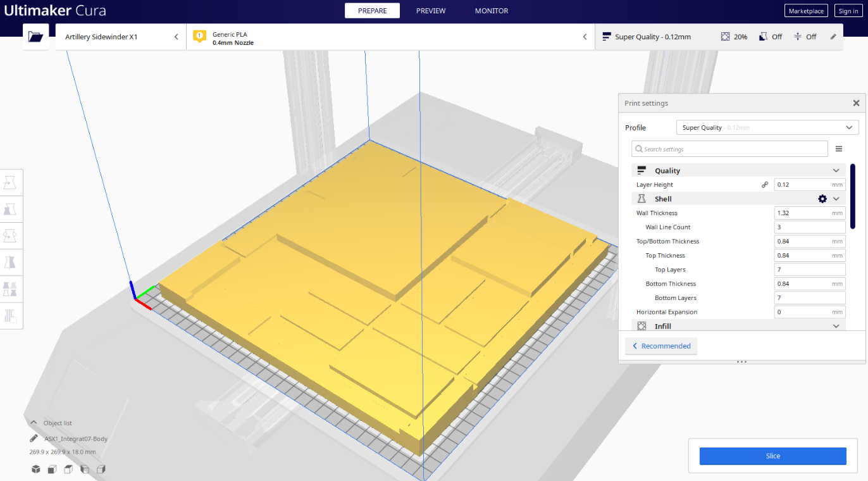Click the Sign in button
This screenshot has height=481, width=868.
pos(848,11)
